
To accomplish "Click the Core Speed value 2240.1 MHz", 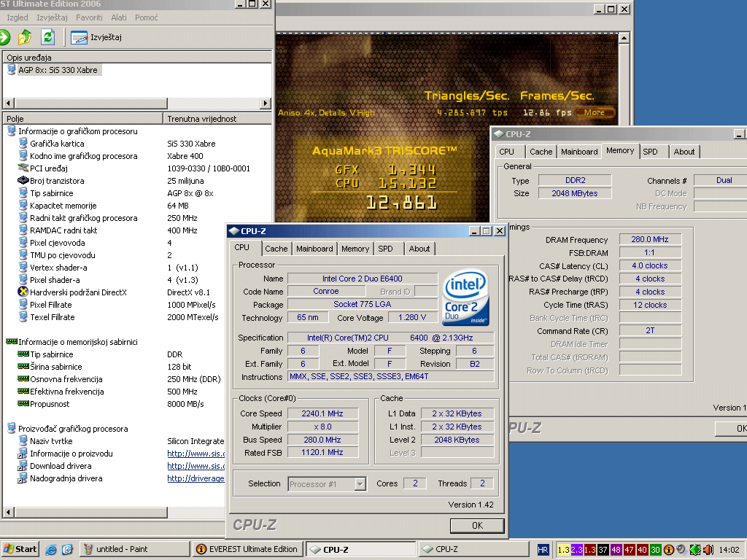I will pos(322,414).
